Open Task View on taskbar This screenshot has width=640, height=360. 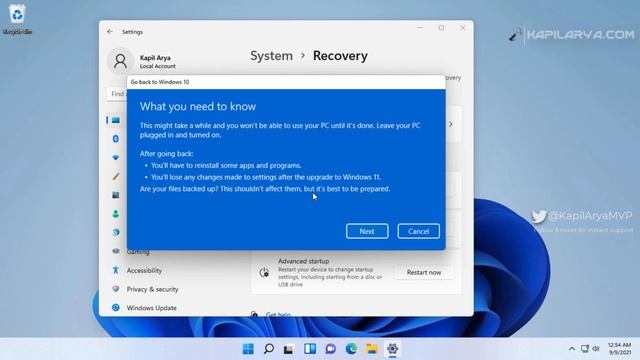coord(289,349)
